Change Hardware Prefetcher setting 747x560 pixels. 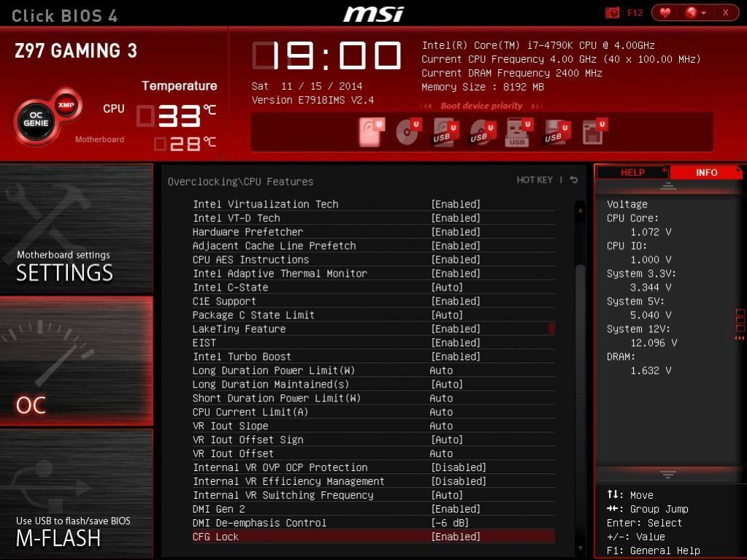point(456,232)
